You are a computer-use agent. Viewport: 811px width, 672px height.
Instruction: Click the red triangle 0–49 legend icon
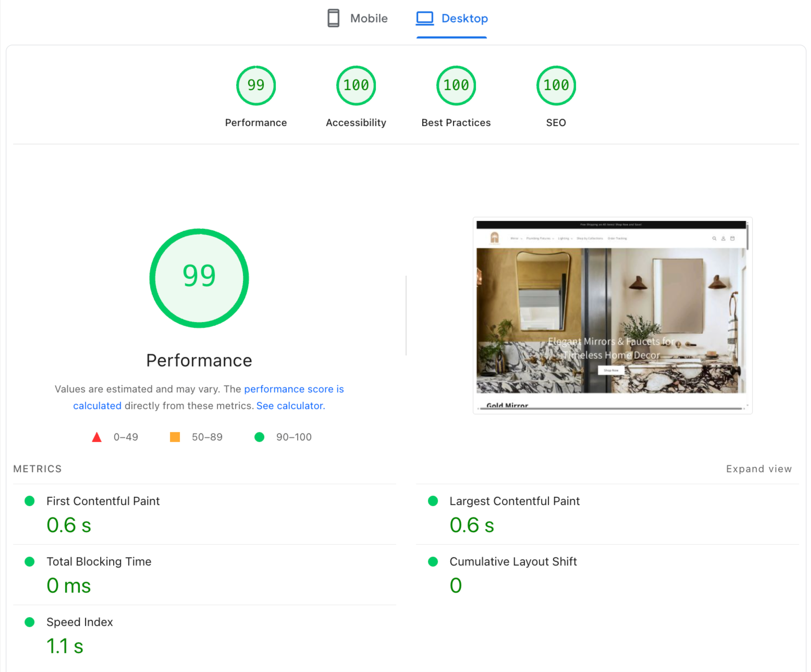coord(96,437)
